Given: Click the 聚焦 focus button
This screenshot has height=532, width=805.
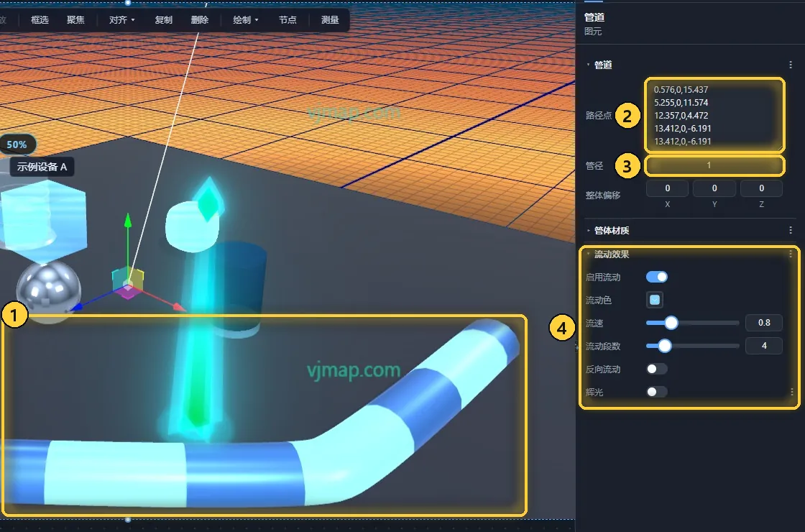Looking at the screenshot, I should (75, 20).
